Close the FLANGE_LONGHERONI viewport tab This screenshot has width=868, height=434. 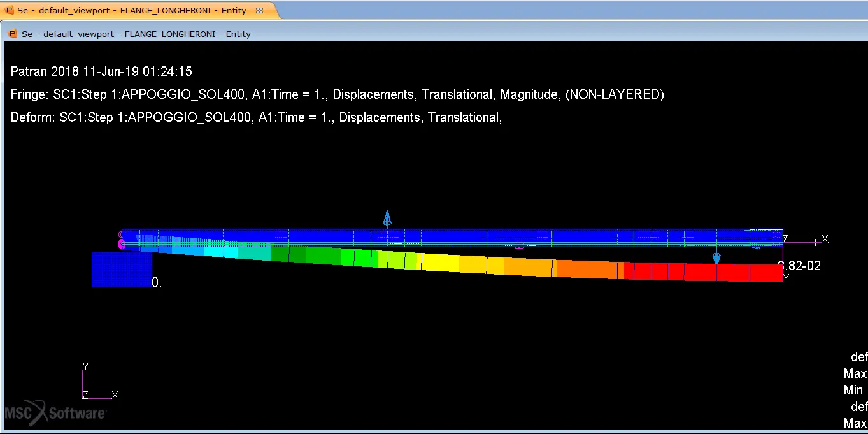coord(259,11)
